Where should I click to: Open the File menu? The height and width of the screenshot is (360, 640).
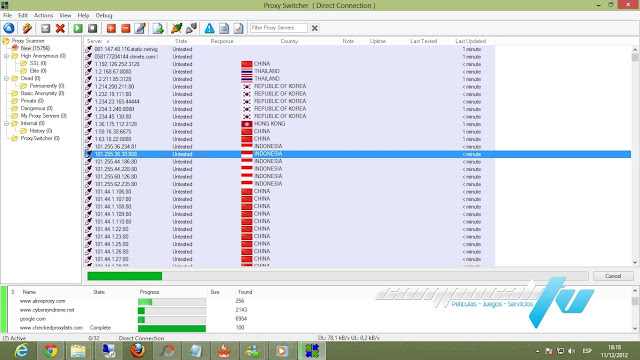(7, 15)
